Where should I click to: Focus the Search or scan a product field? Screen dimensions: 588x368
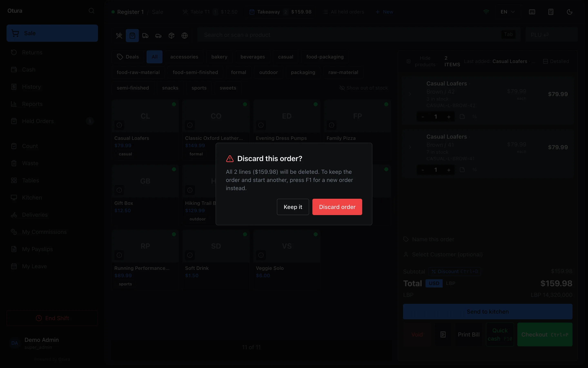pyautogui.click(x=359, y=35)
